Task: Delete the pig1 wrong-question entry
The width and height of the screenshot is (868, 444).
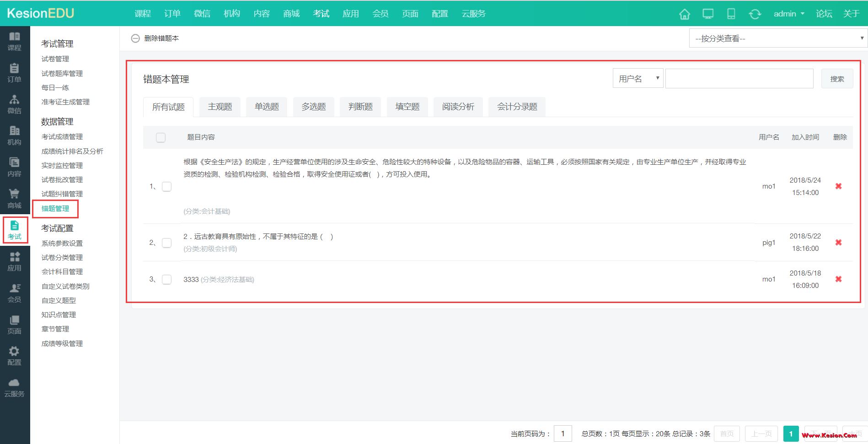Action: pyautogui.click(x=838, y=242)
